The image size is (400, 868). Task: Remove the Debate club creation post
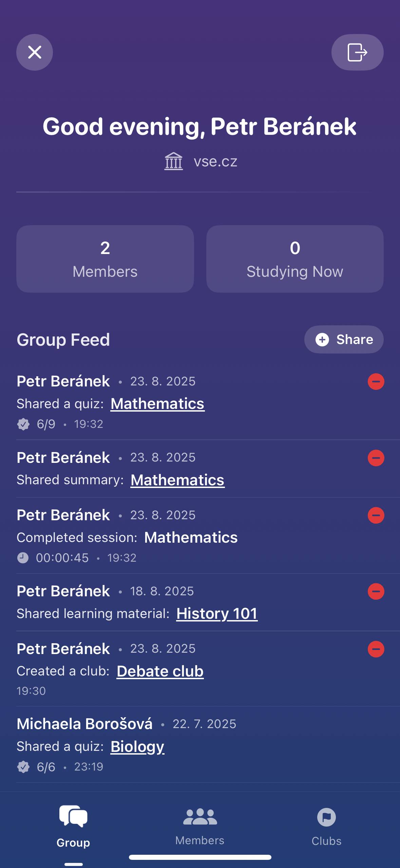[376, 649]
